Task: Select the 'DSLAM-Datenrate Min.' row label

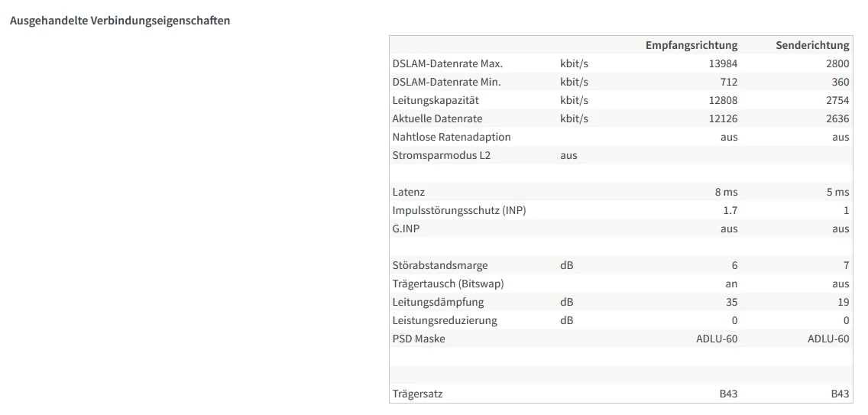Action: 446,82
